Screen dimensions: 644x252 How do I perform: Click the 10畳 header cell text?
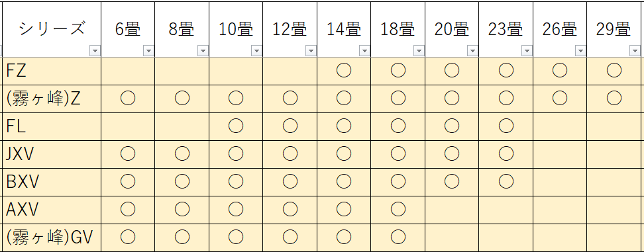tap(236, 30)
